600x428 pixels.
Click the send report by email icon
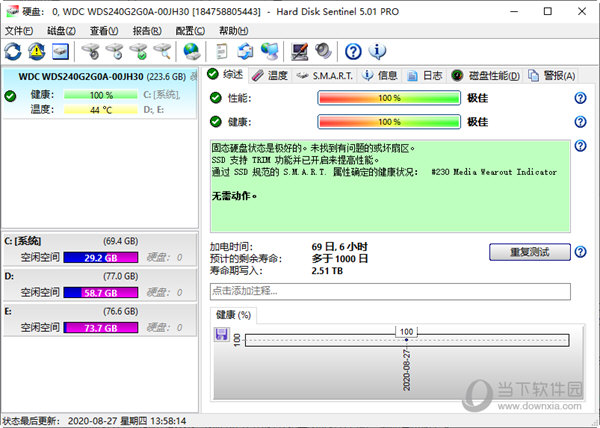point(245,51)
